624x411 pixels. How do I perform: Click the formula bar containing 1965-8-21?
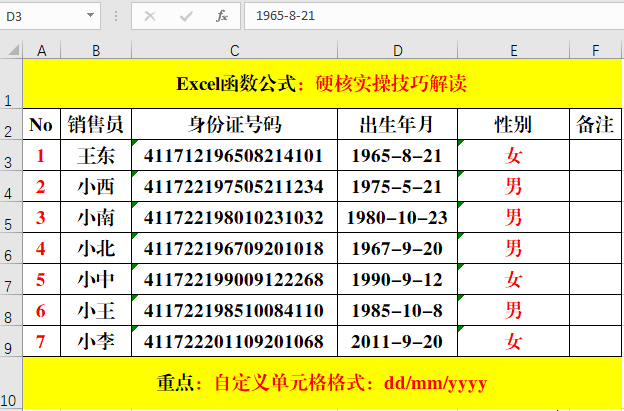[x=434, y=16]
